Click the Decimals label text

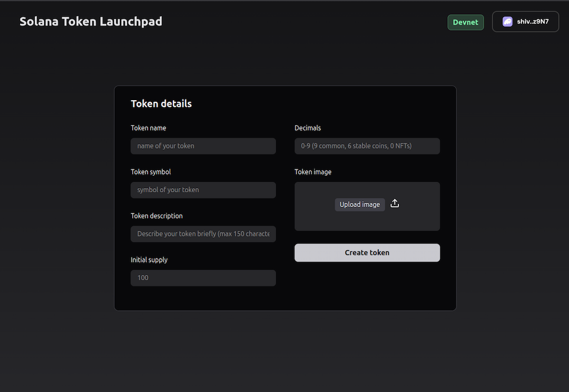[x=308, y=128]
